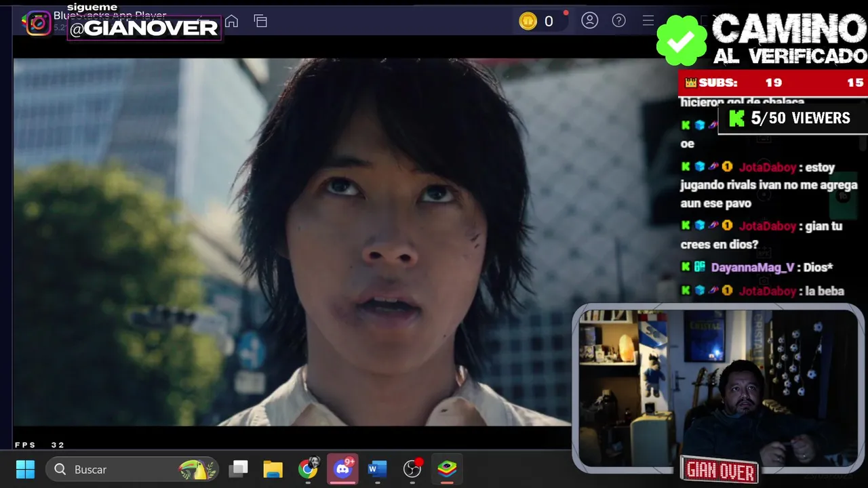Open Task View from the taskbar
Image resolution: width=868 pixels, height=488 pixels.
point(239,469)
